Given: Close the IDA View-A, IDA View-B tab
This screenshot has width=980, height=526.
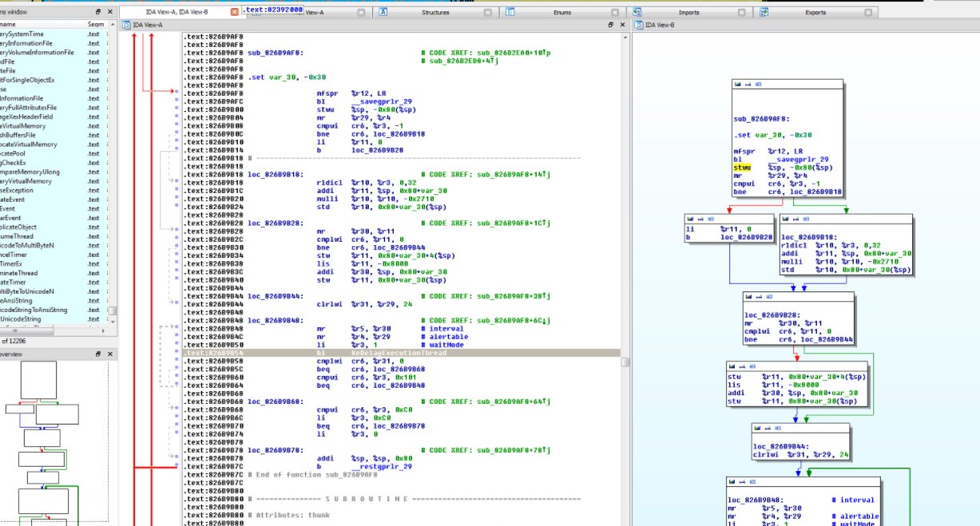Looking at the screenshot, I should pyautogui.click(x=233, y=12).
